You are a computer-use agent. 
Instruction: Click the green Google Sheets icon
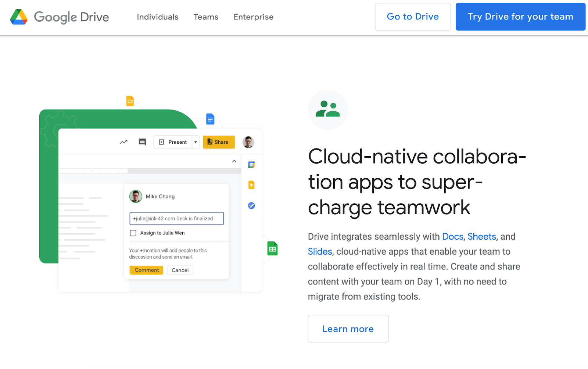[x=272, y=249]
